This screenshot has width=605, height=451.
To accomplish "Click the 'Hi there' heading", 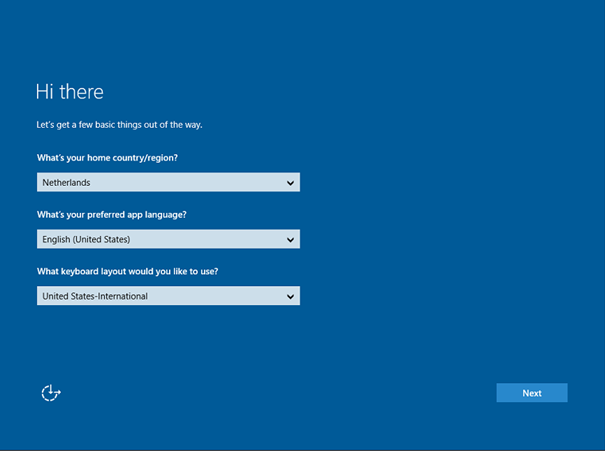I will coord(69,92).
